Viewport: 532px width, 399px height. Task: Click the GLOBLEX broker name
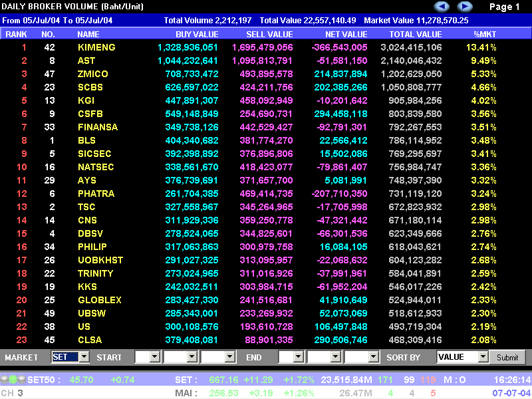click(99, 300)
